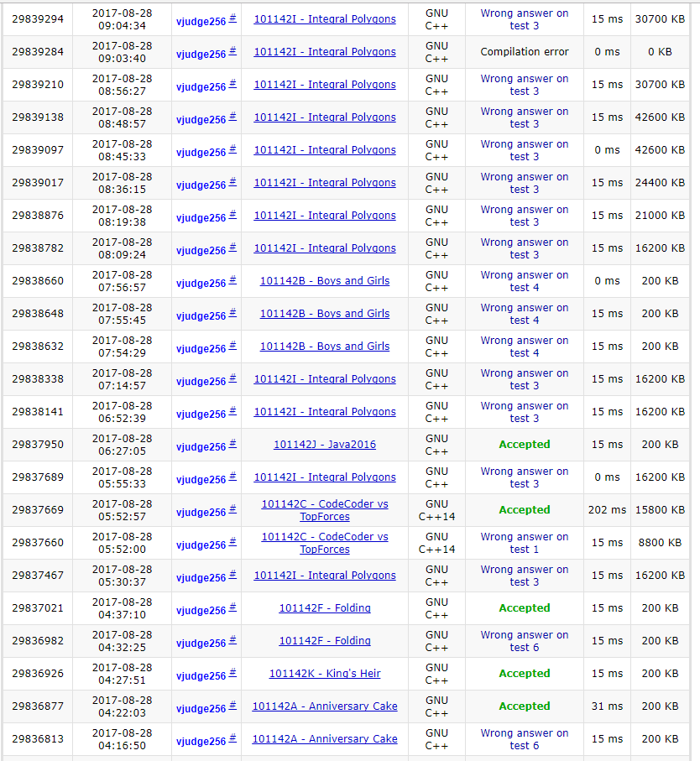The image size is (700, 761).
Task: Open problem 101142J - Java2016
Action: point(325,445)
